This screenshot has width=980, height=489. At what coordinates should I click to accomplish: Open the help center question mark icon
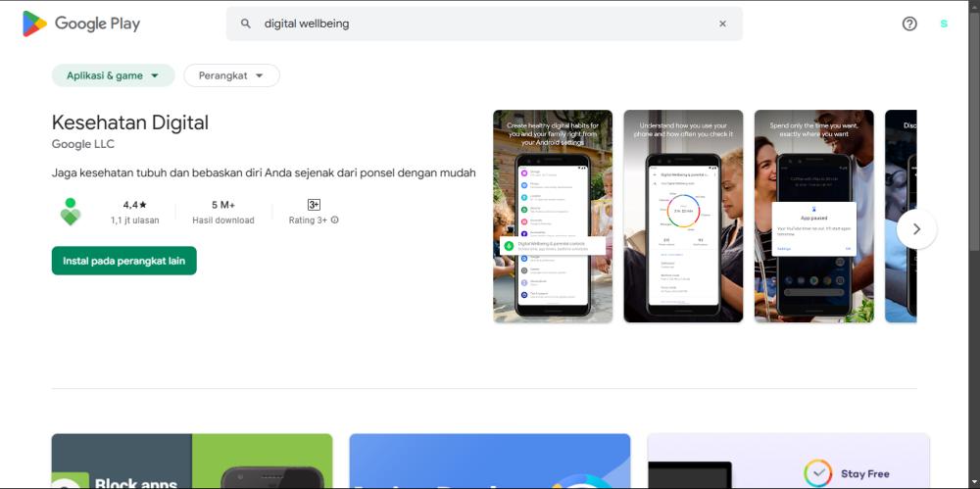point(909,24)
